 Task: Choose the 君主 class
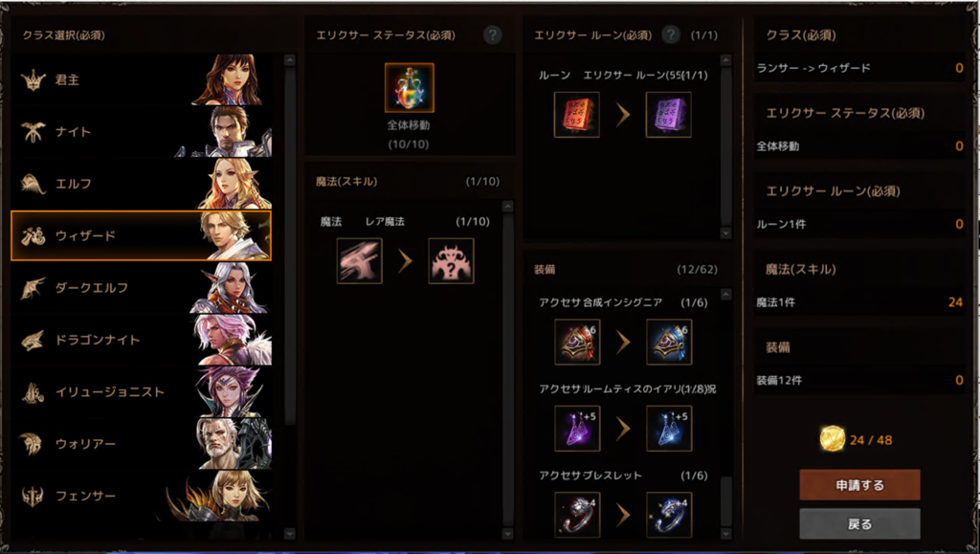click(x=142, y=79)
